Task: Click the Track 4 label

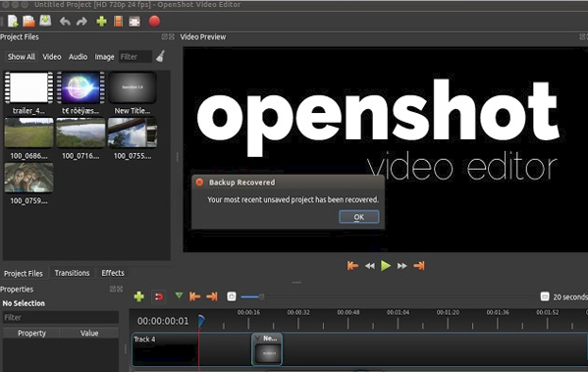Action: (144, 339)
